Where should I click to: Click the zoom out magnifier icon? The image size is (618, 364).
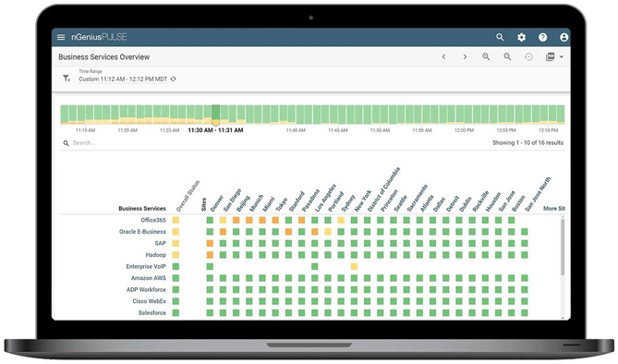[507, 56]
